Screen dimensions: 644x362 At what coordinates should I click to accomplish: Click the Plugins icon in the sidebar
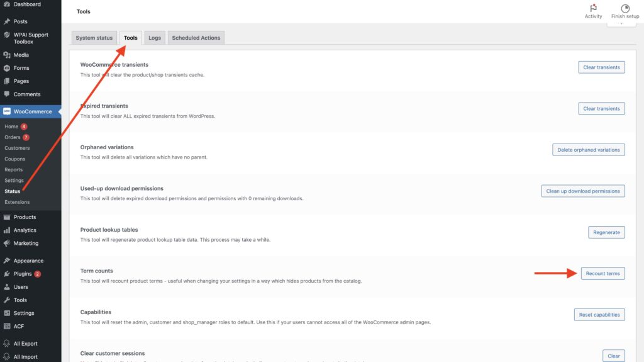pos(7,274)
